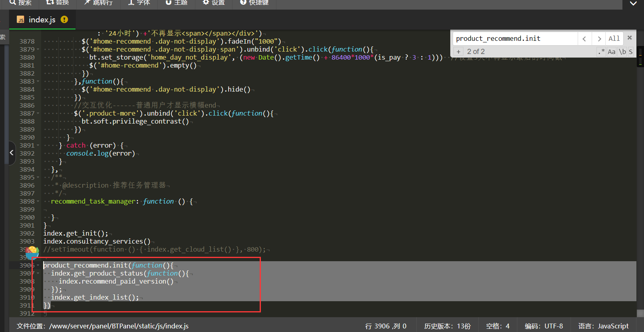Click 'product_recommend.init' in the selected code

[85, 265]
